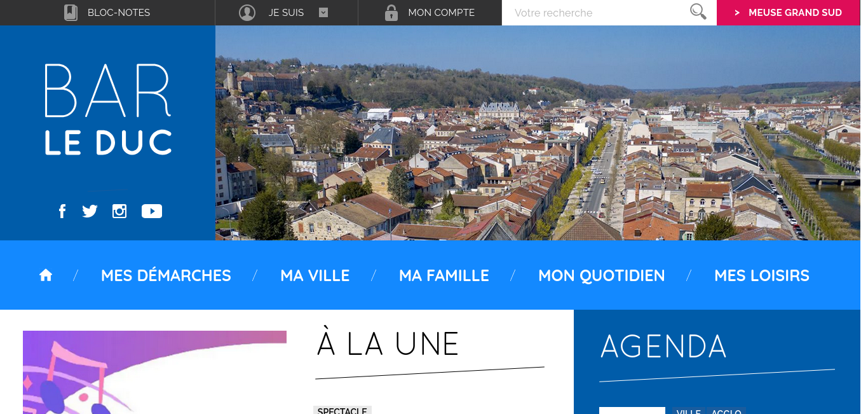This screenshot has height=414, width=868.
Task: Click the padlock icon beside Mon compte
Action: 391,13
